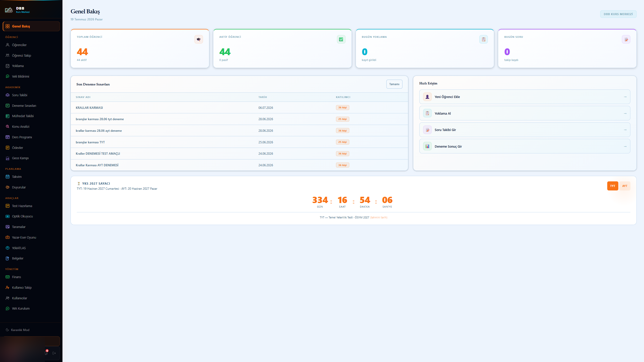Click the 334 GÜN countdown value
The width and height of the screenshot is (644, 362).
point(320,202)
